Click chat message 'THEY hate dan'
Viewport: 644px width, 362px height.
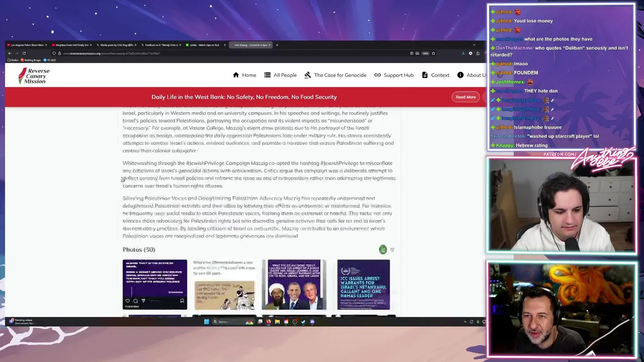click(541, 91)
